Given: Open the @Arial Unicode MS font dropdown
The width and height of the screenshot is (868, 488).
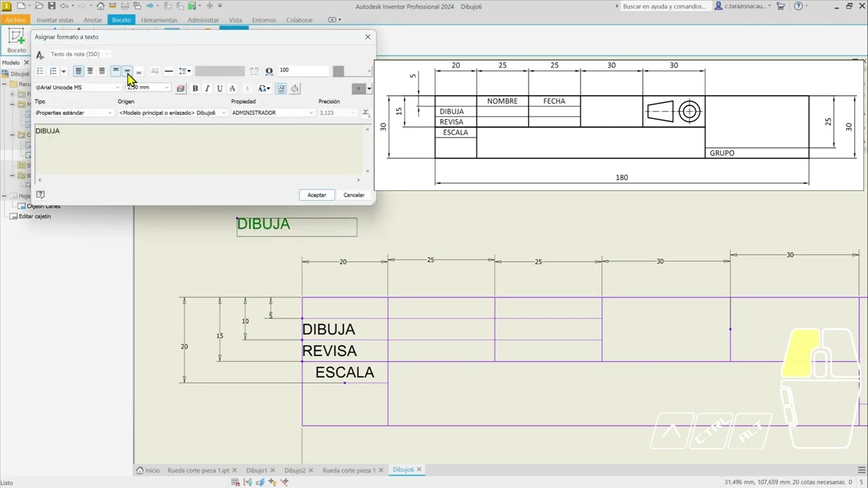Looking at the screenshot, I should pyautogui.click(x=117, y=87).
